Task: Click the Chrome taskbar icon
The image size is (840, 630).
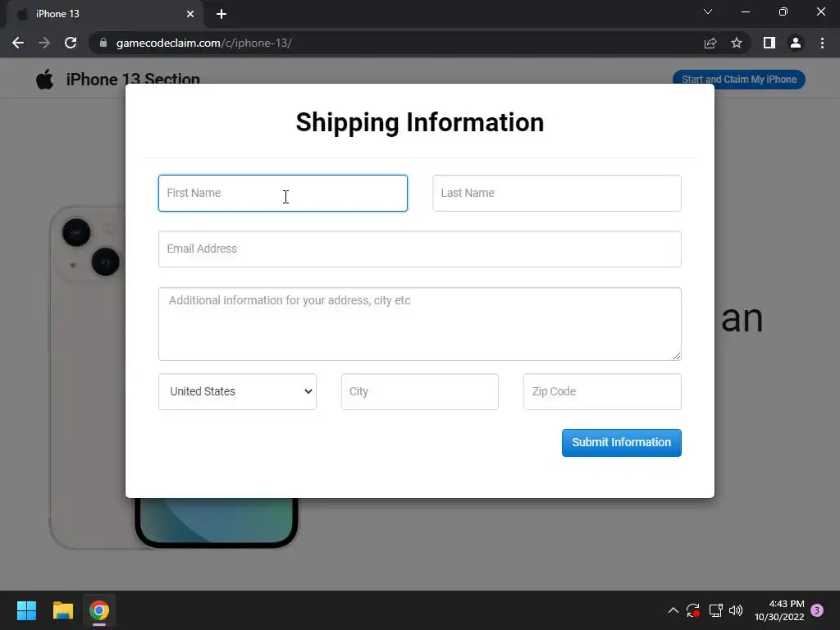Action: (x=99, y=610)
